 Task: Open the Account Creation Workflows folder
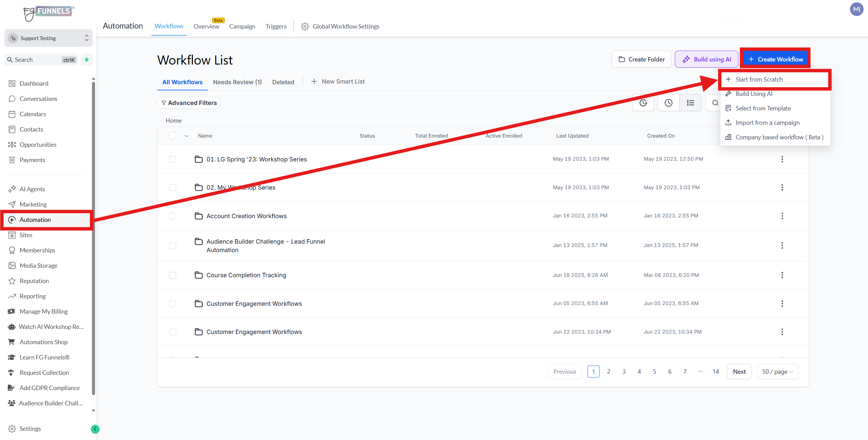pos(246,216)
